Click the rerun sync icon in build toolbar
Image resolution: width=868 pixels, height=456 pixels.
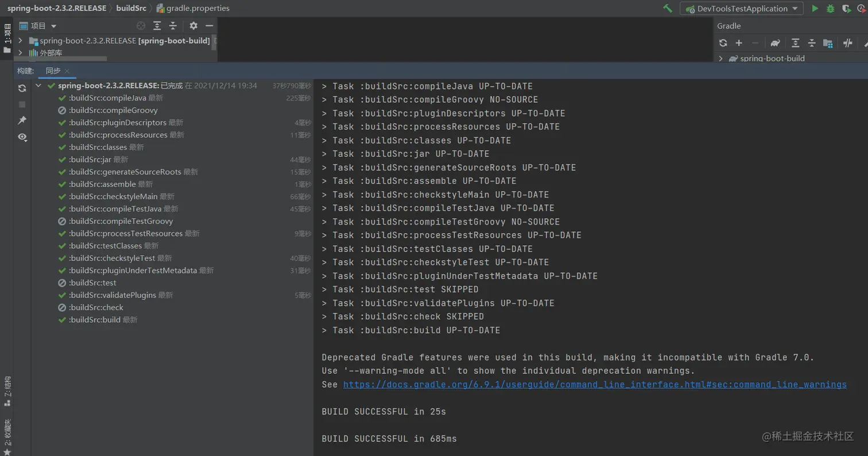[22, 88]
